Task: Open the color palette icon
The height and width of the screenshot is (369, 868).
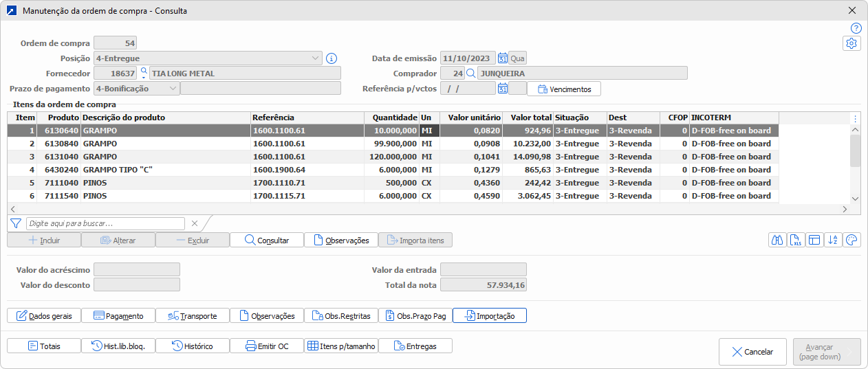Action: [x=851, y=240]
